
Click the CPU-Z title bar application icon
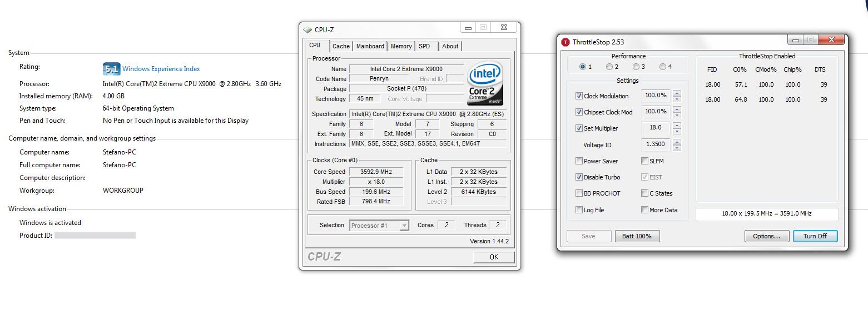click(x=307, y=30)
